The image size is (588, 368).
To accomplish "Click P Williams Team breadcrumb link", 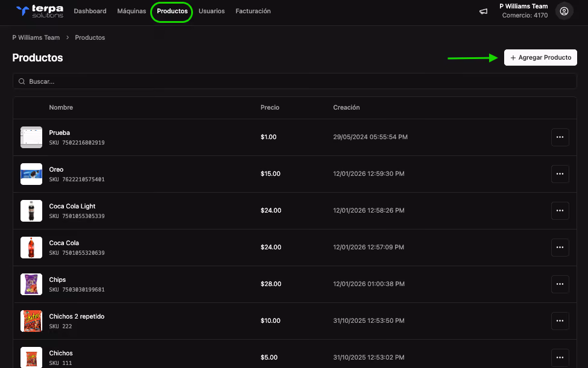I will pyautogui.click(x=36, y=37).
